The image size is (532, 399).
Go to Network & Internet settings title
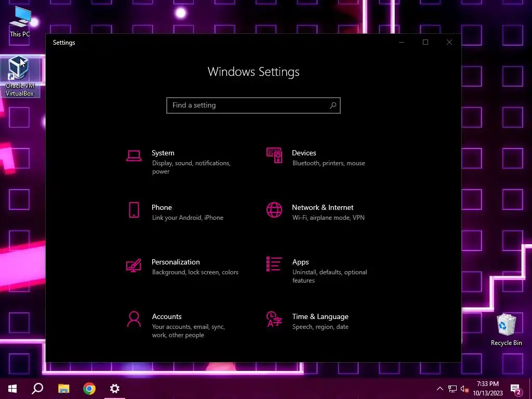click(323, 207)
